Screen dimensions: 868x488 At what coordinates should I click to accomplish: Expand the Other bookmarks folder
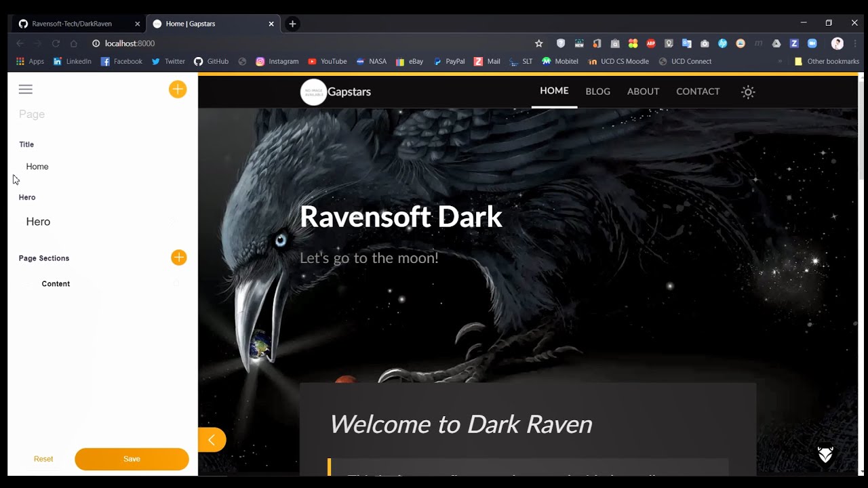point(826,62)
